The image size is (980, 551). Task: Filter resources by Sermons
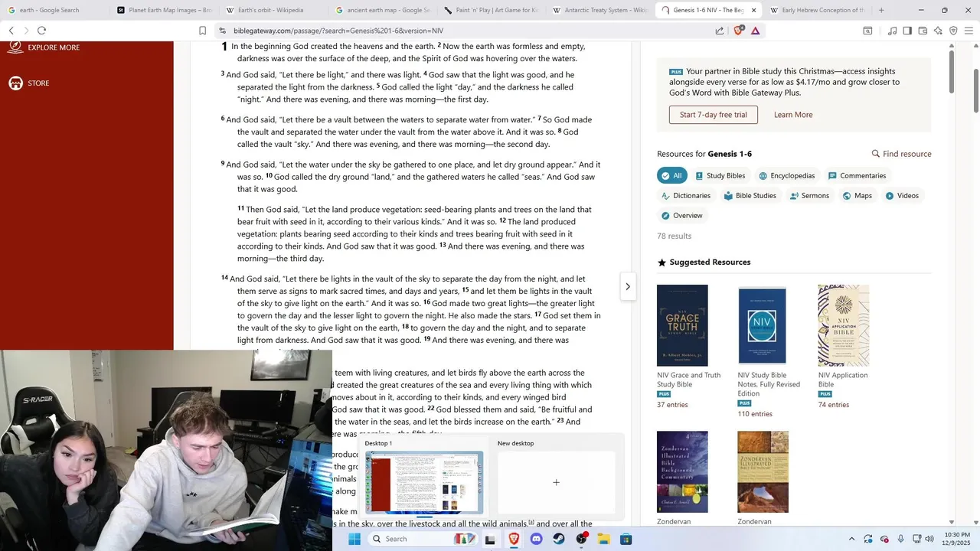(809, 196)
